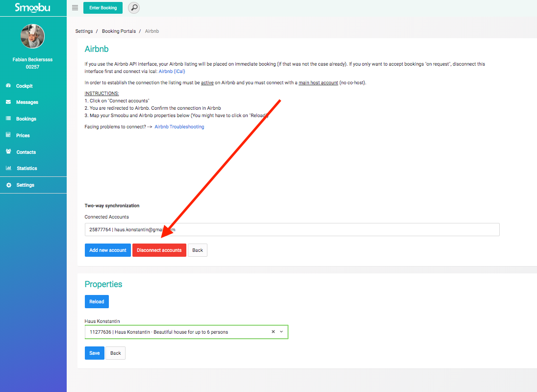Click the 'Haus Konstantin' property label
The height and width of the screenshot is (392, 537).
(x=102, y=321)
